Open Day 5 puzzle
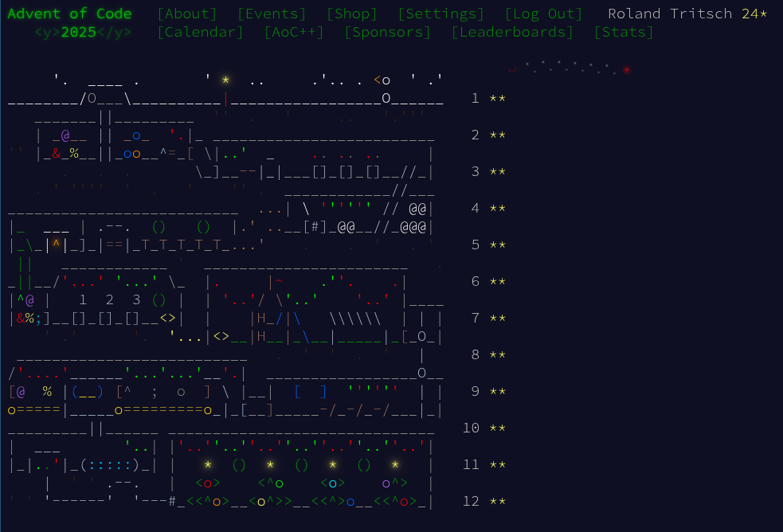Screen dimensions: 783x532 pyautogui.click(x=476, y=245)
